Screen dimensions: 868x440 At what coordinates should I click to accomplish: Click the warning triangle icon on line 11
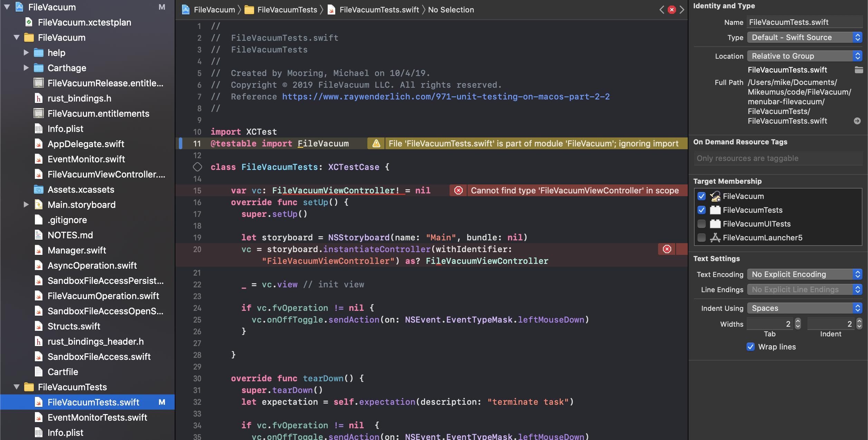coord(376,143)
